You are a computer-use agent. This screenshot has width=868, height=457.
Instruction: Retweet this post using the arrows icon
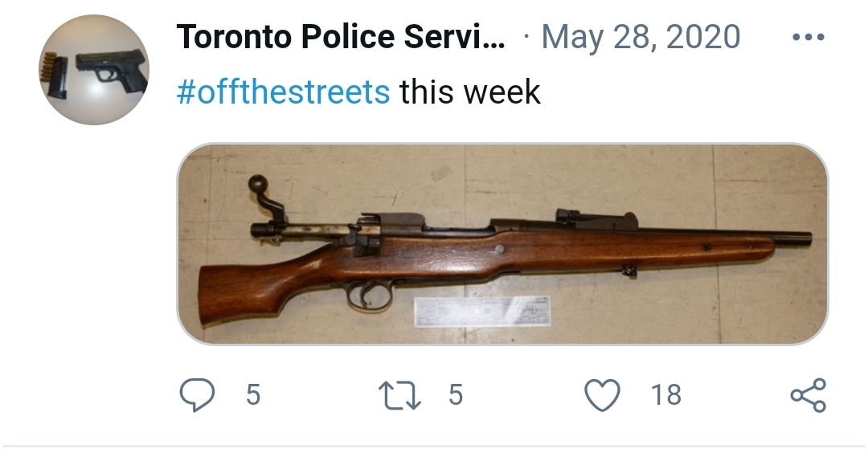[x=399, y=396]
